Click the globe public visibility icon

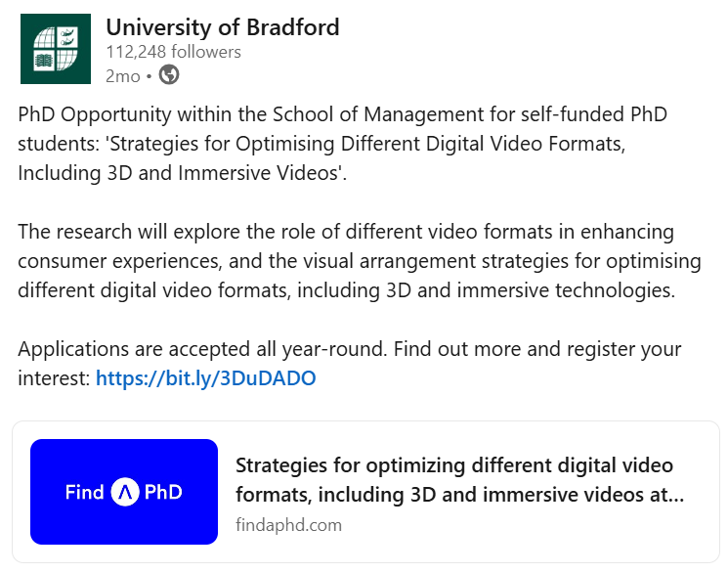tap(169, 75)
